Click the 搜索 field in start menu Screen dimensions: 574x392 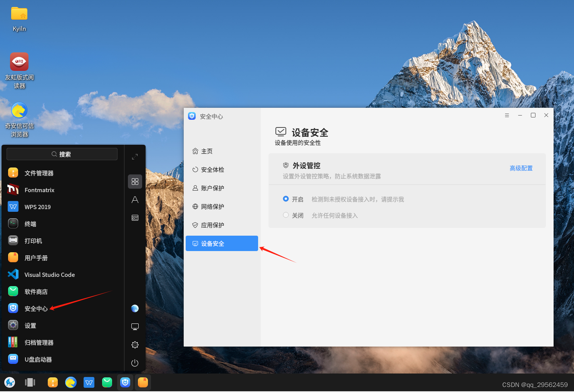[x=62, y=154]
